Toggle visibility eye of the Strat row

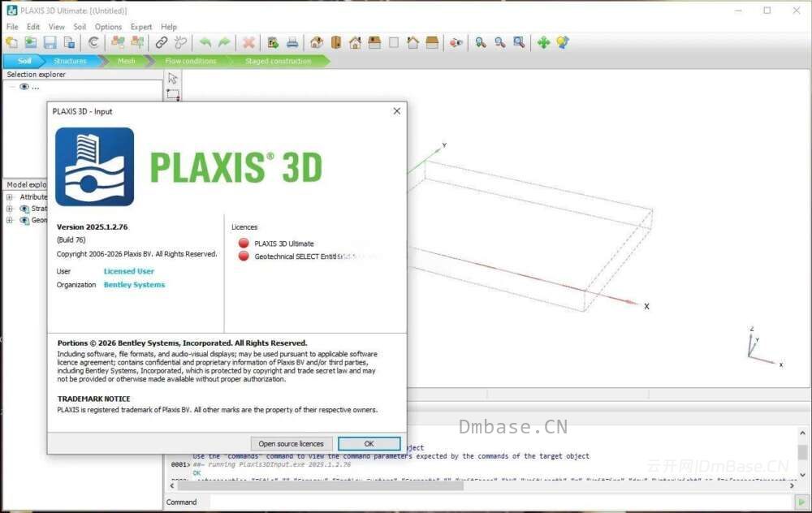tap(24, 209)
